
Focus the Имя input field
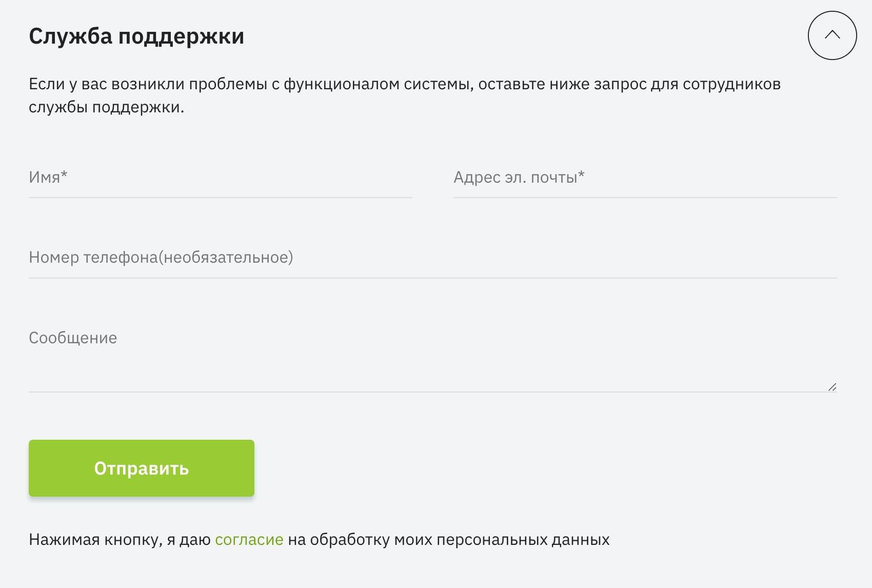coord(221,178)
